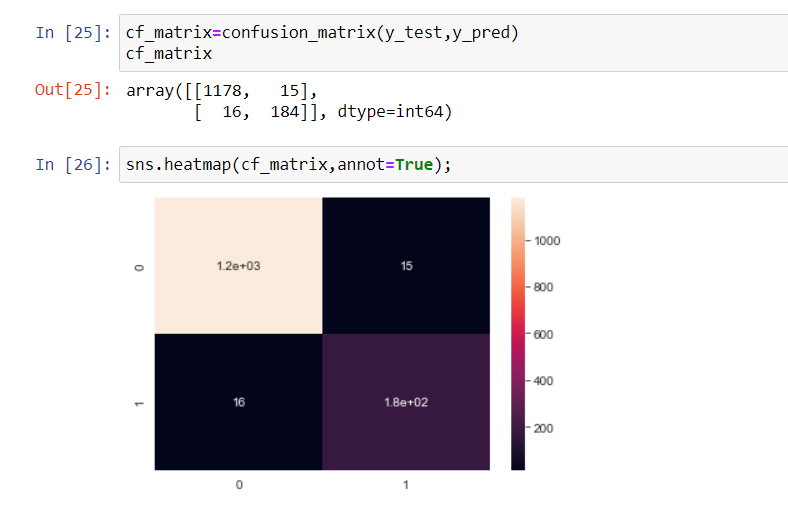Click the colorbar tick label 200
Viewport: 788px width, 515px height.
pos(543,428)
